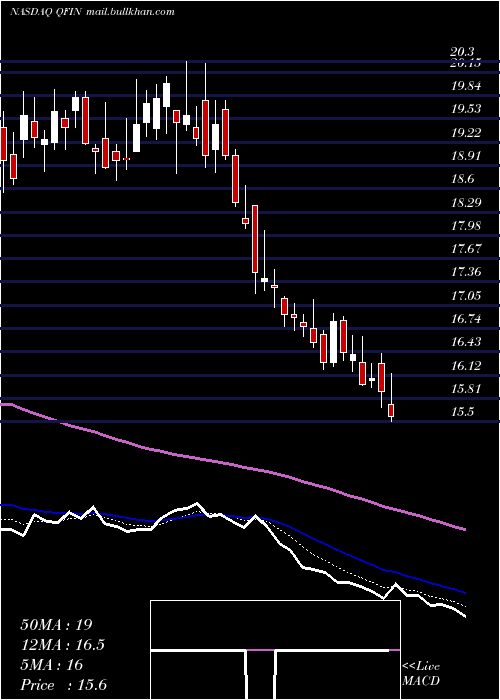
Task: Click the 15.5 price axis label
Action: [x=462, y=412]
